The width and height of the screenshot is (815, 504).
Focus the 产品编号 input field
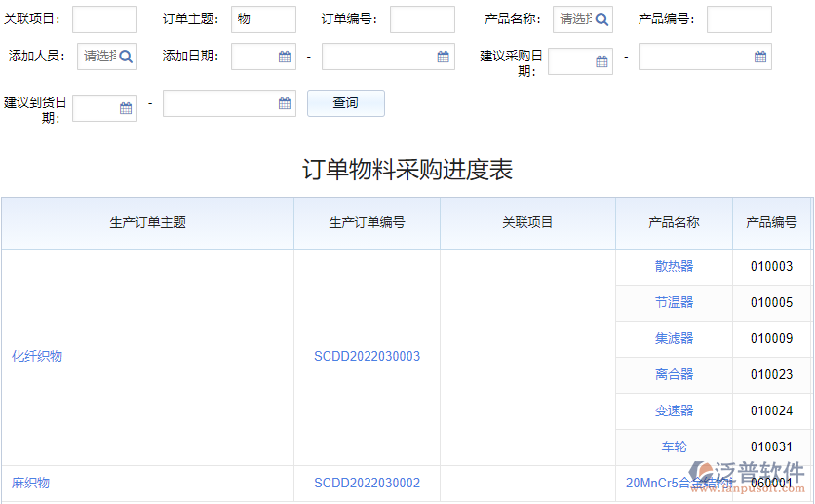point(739,19)
